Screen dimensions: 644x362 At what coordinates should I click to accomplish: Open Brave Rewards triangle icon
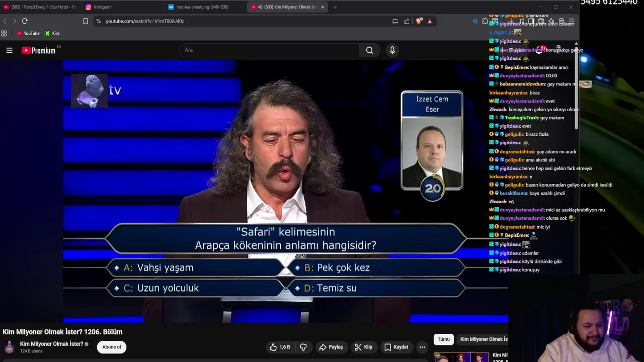430,21
